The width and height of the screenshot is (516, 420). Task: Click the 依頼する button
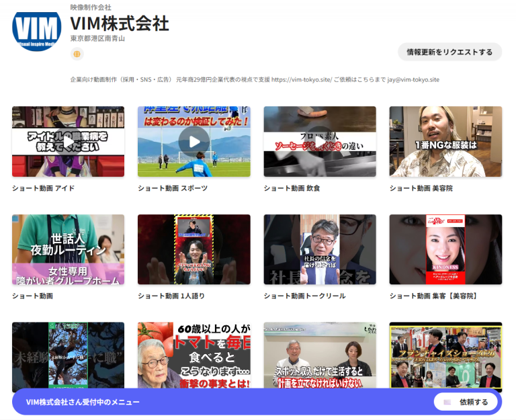tap(466, 402)
